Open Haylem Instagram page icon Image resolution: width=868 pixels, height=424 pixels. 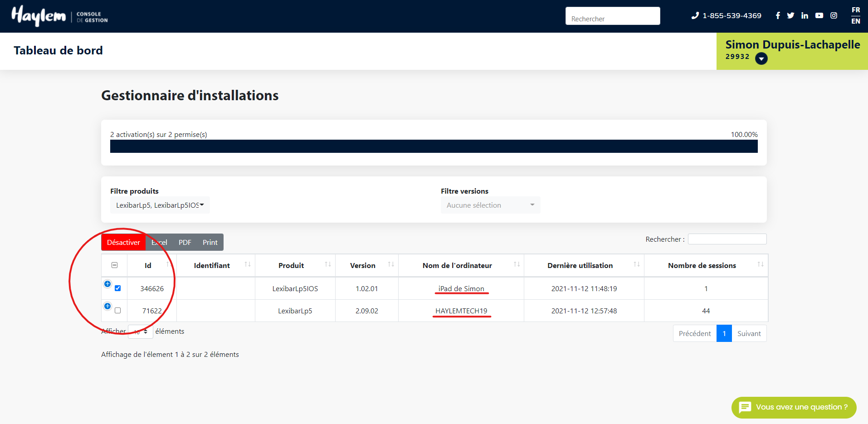click(834, 15)
